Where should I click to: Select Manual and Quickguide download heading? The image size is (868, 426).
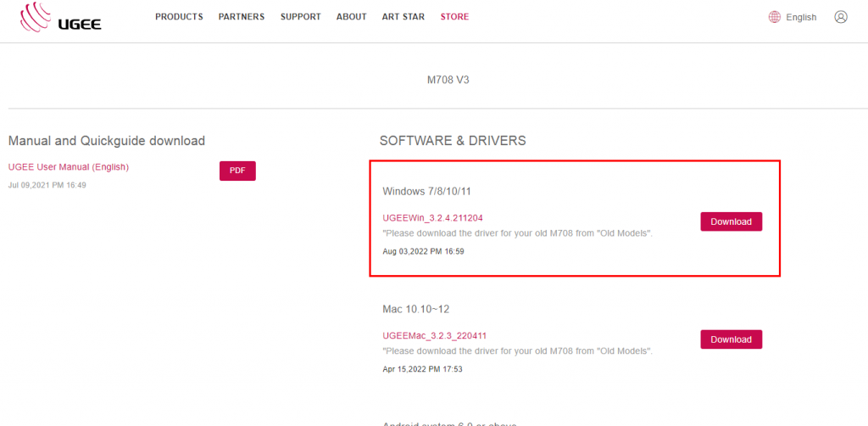[107, 141]
